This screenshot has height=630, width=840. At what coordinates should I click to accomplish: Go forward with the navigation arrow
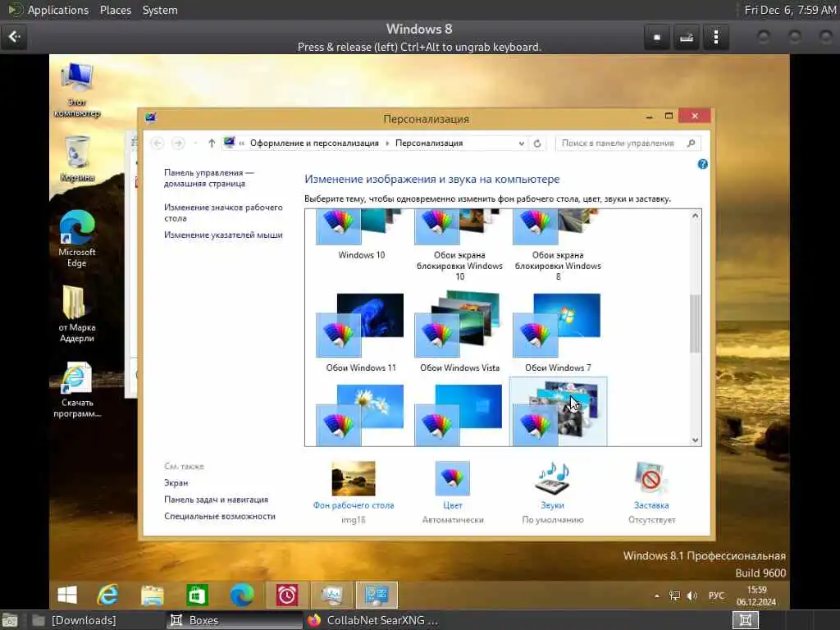click(x=178, y=143)
